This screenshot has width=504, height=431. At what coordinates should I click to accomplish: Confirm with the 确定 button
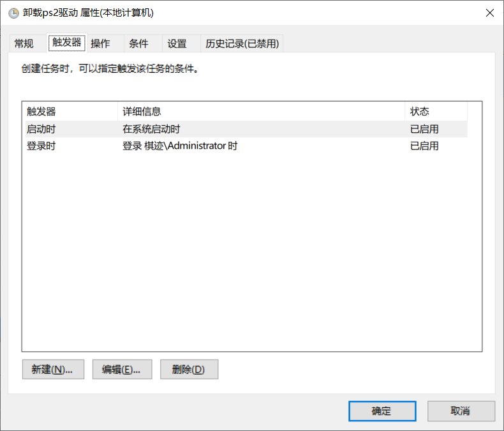pos(382,411)
